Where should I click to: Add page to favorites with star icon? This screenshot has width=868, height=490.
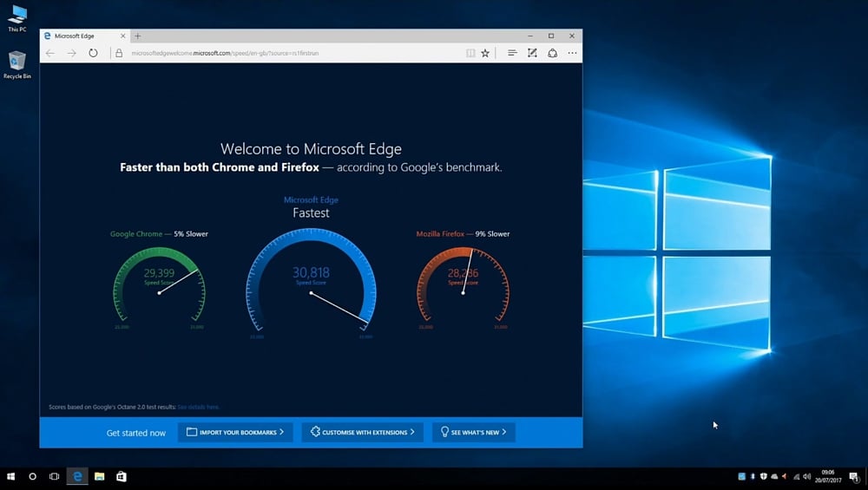(x=485, y=53)
